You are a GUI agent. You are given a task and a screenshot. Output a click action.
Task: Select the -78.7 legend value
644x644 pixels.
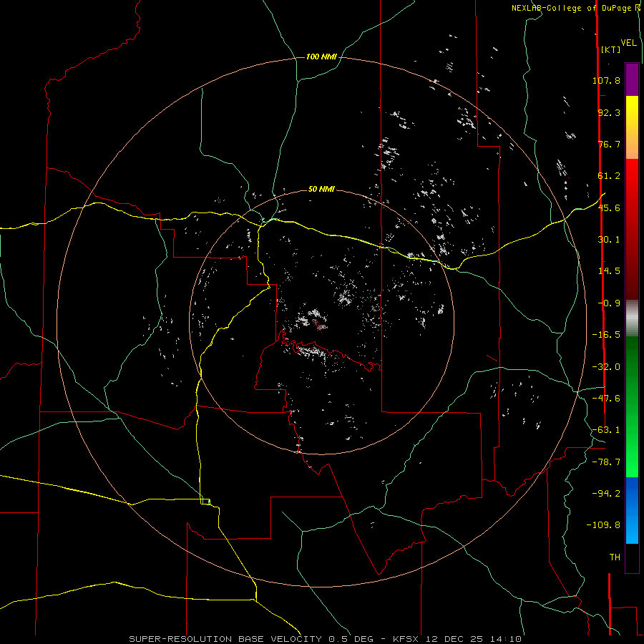tap(606, 462)
